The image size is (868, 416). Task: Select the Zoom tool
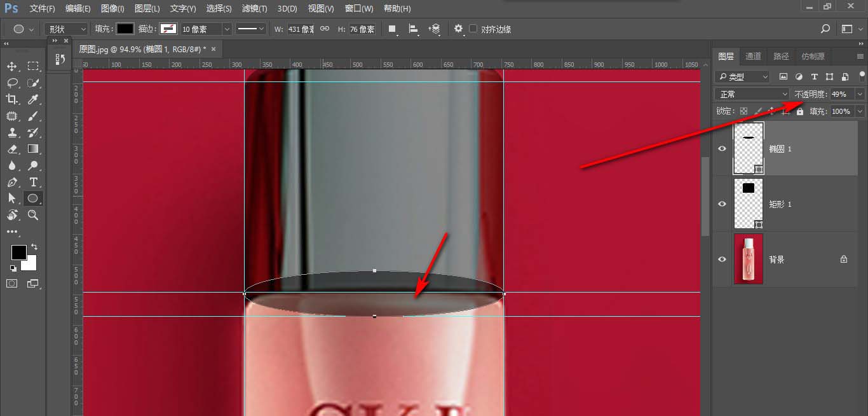pyautogui.click(x=33, y=215)
